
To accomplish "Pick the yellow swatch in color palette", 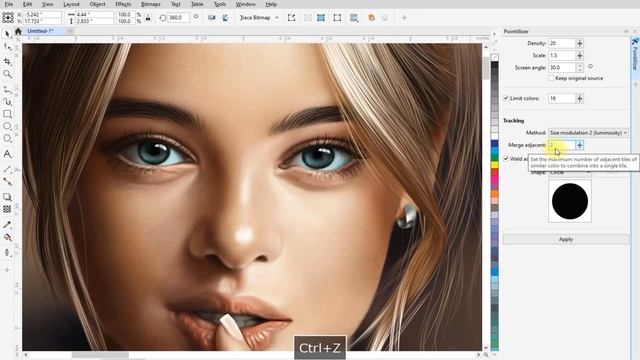I will (x=494, y=165).
